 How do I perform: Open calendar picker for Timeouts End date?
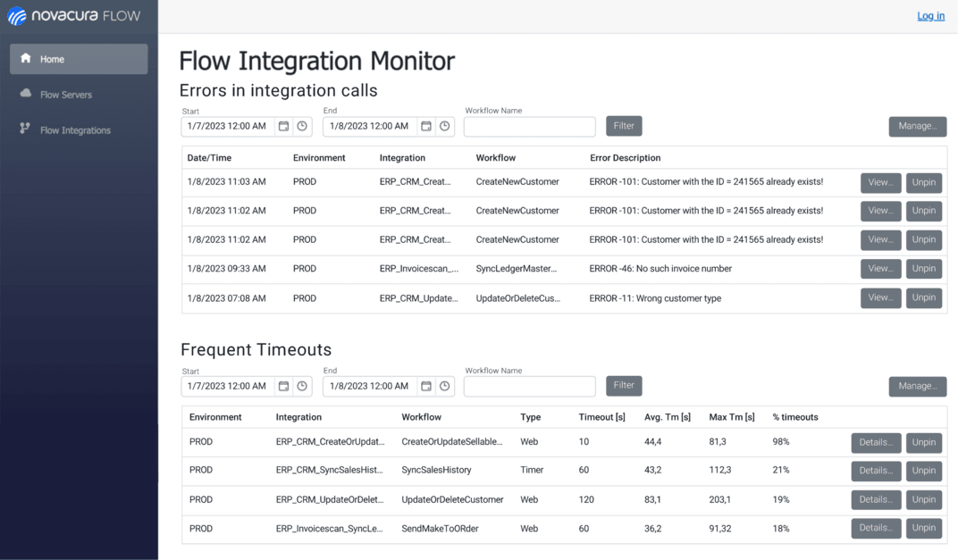pyautogui.click(x=426, y=386)
